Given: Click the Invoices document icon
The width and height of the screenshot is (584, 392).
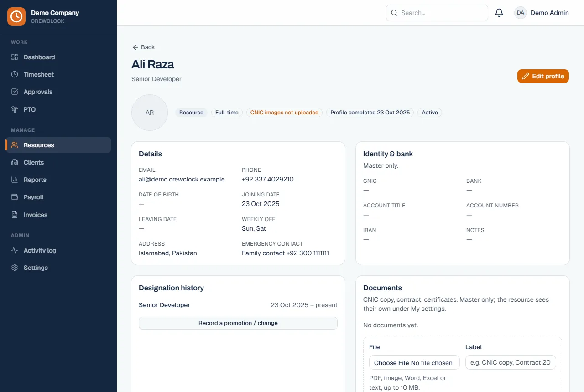Looking at the screenshot, I should [x=15, y=215].
